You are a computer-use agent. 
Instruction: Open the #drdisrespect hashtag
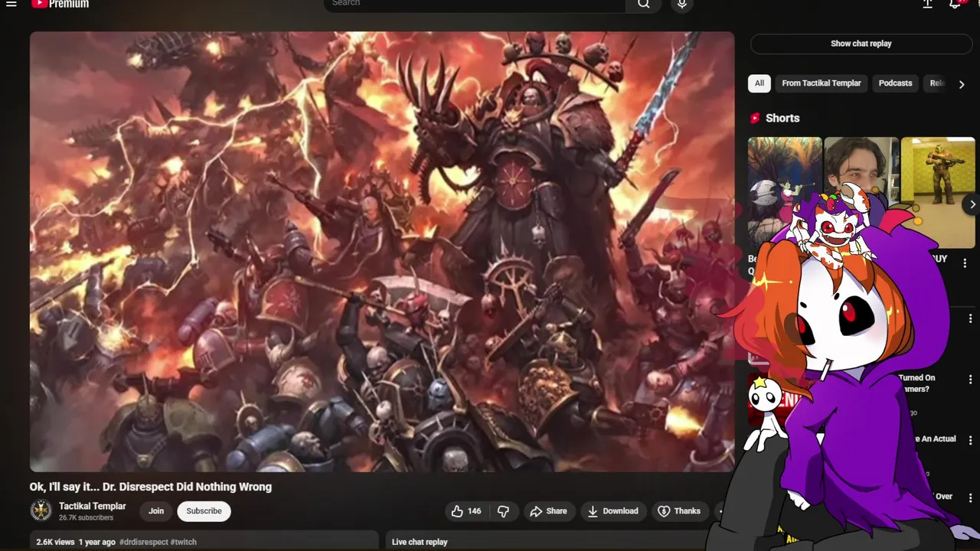point(144,542)
